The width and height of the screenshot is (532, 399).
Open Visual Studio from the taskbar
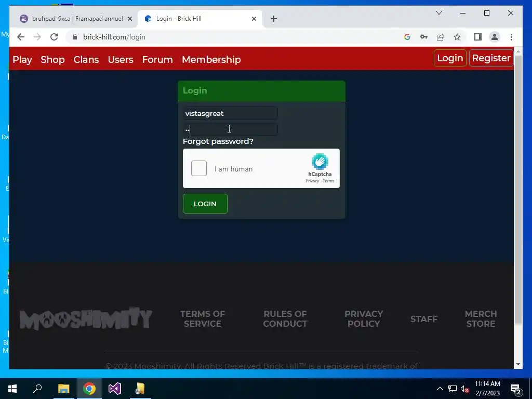click(115, 389)
